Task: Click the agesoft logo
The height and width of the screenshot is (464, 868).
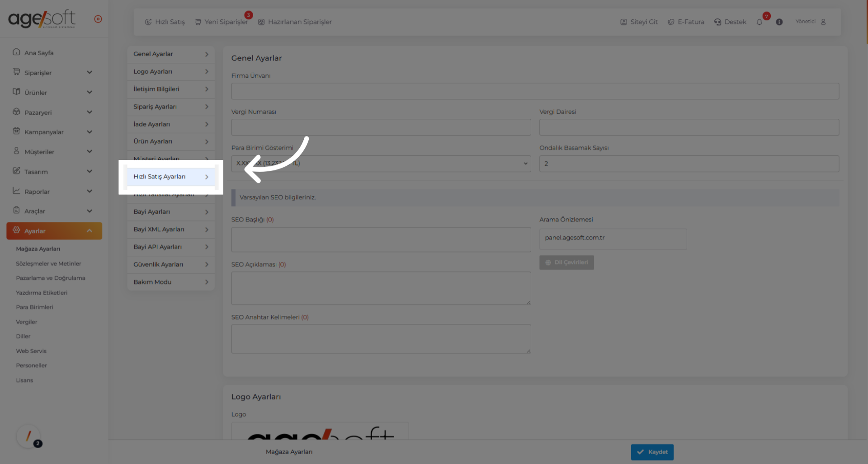Action: [42, 19]
